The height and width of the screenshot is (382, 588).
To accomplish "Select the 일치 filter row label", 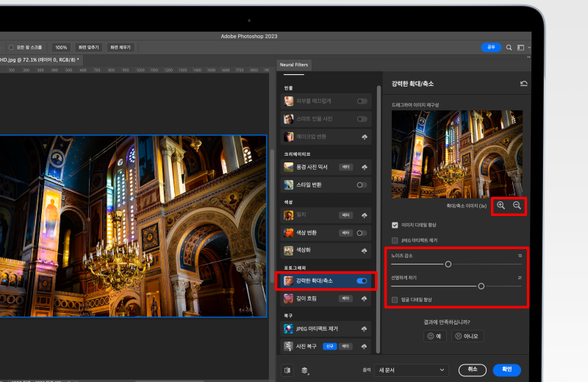I will 301,215.
